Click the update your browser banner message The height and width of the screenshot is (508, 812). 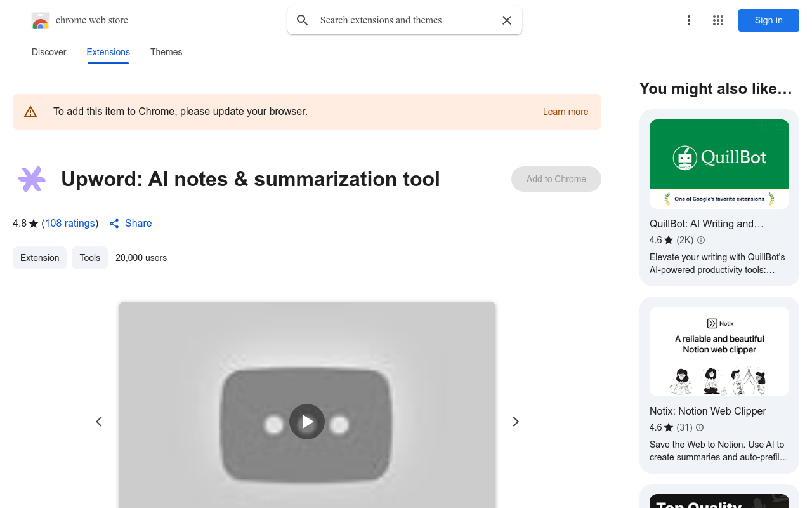[x=180, y=112]
